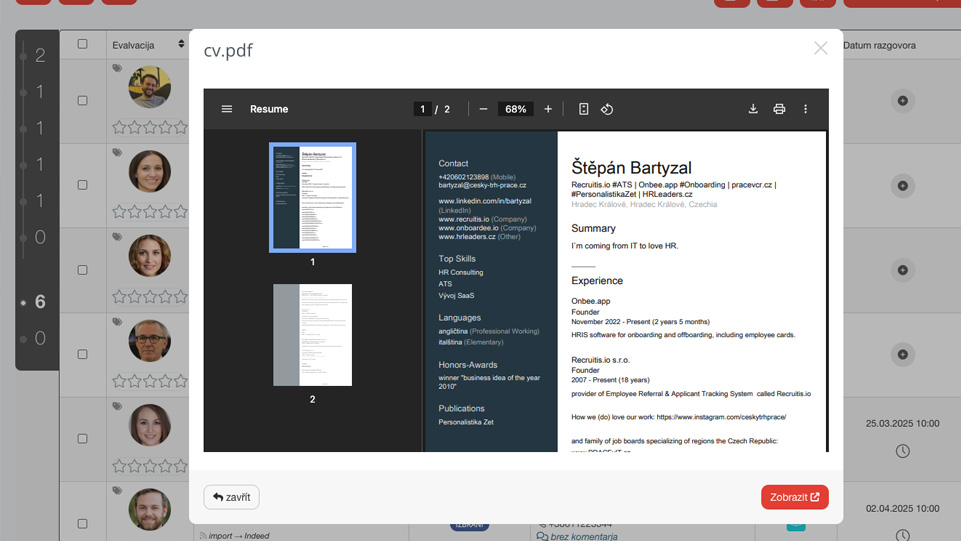Screen dimensions: 961x541
Task: Add interview date for first candidate row
Action: click(x=902, y=100)
